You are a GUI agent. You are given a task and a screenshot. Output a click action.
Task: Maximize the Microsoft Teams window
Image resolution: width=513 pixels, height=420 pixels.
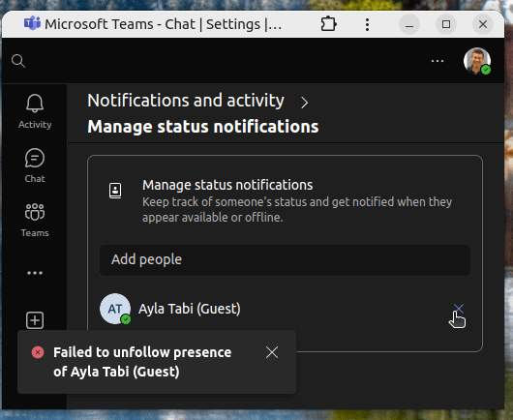446,24
